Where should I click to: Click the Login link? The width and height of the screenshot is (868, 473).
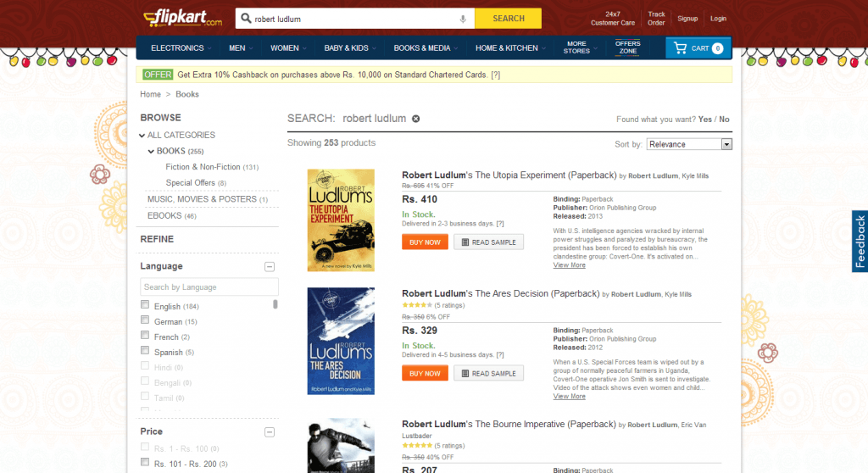pos(718,19)
